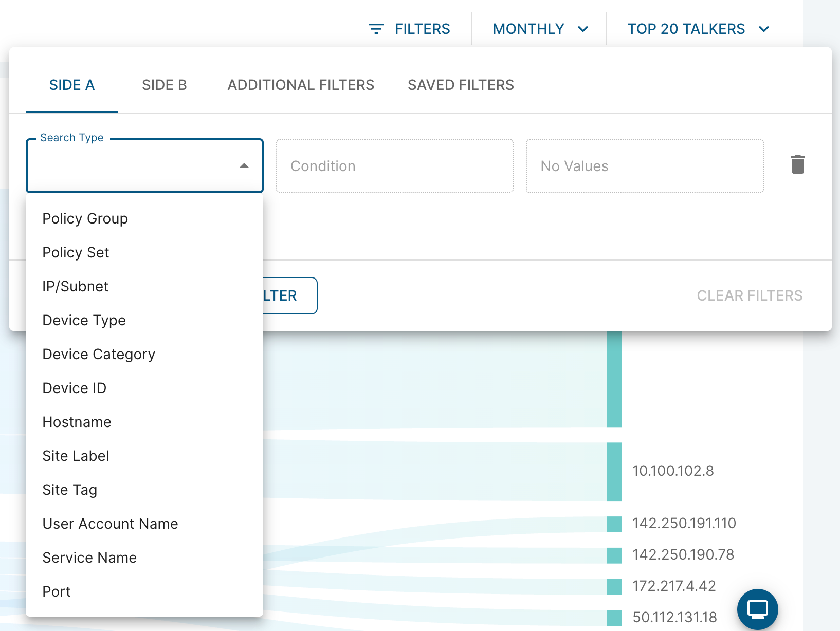Select the Side A tab
The width and height of the screenshot is (840, 631).
click(71, 85)
